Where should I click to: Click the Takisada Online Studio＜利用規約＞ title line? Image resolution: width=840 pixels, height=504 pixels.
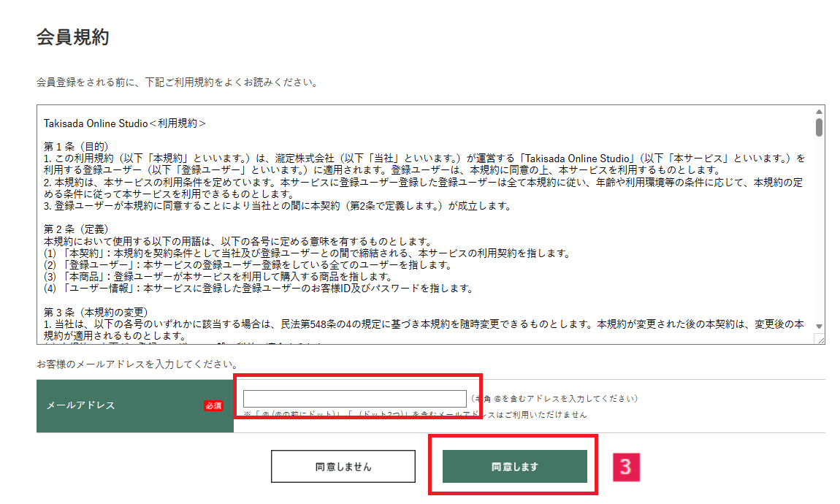point(124,123)
